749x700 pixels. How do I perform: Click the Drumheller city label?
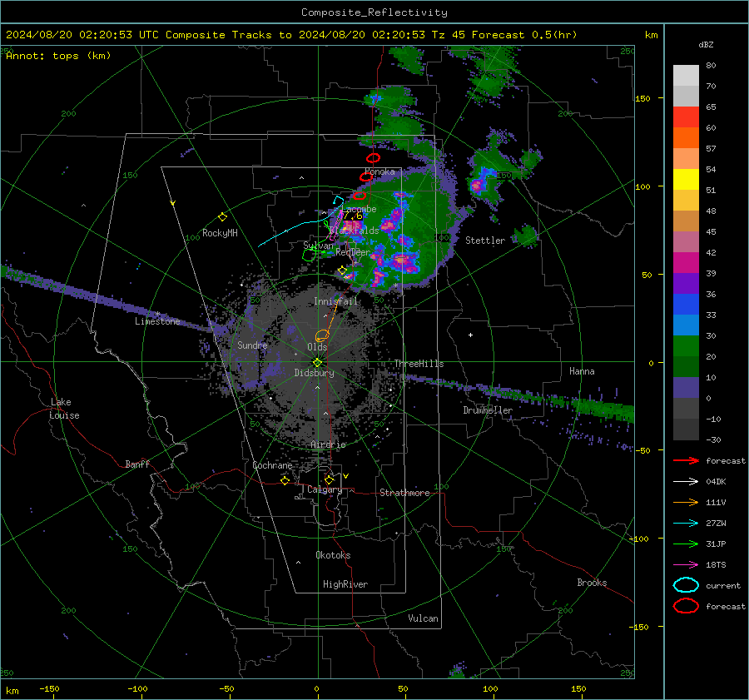point(488,410)
